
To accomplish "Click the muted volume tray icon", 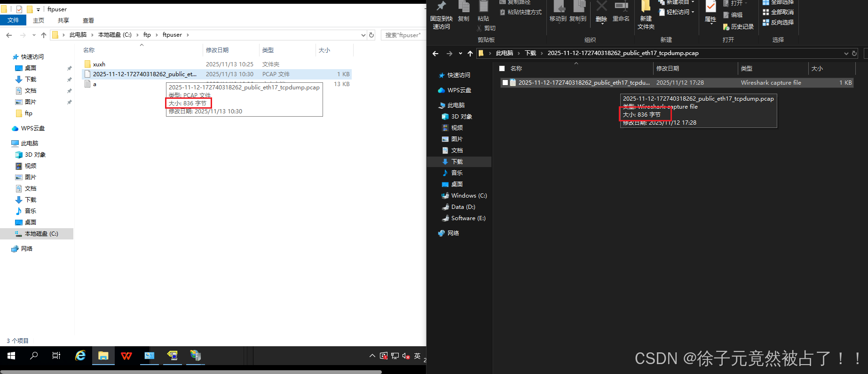I will pos(406,356).
